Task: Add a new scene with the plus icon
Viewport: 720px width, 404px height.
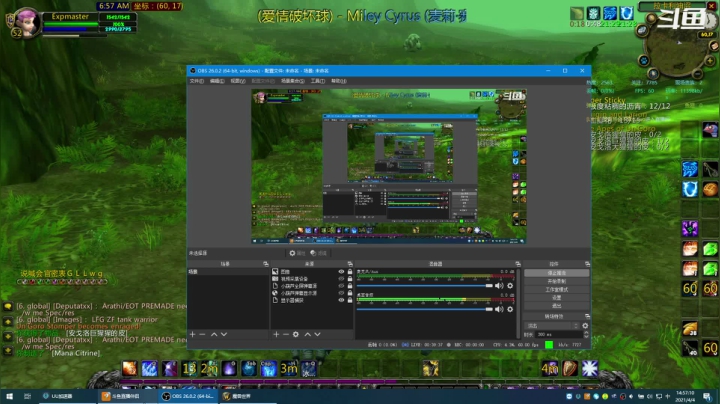Action: [x=192, y=334]
